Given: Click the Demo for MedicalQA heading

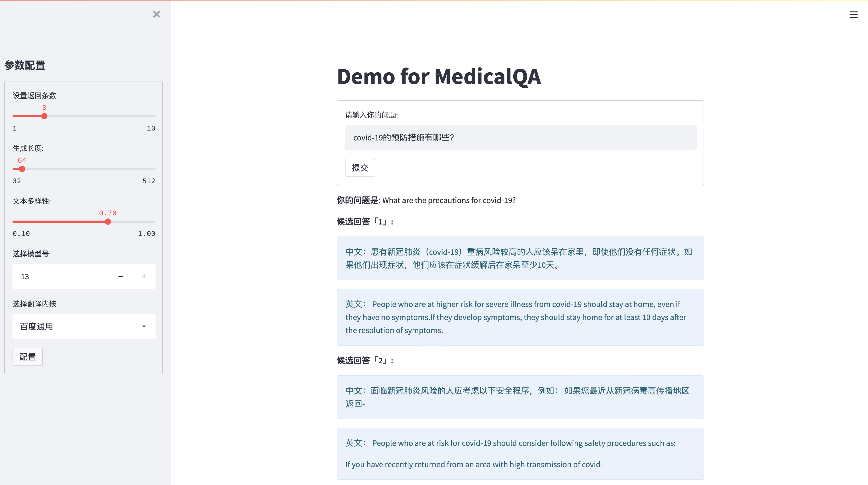Looking at the screenshot, I should 439,76.
